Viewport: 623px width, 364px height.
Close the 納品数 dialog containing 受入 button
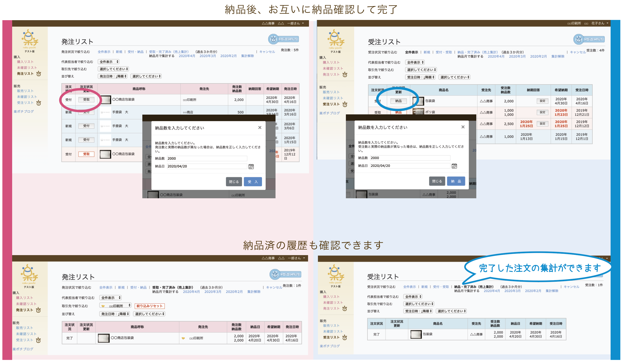pos(260,128)
